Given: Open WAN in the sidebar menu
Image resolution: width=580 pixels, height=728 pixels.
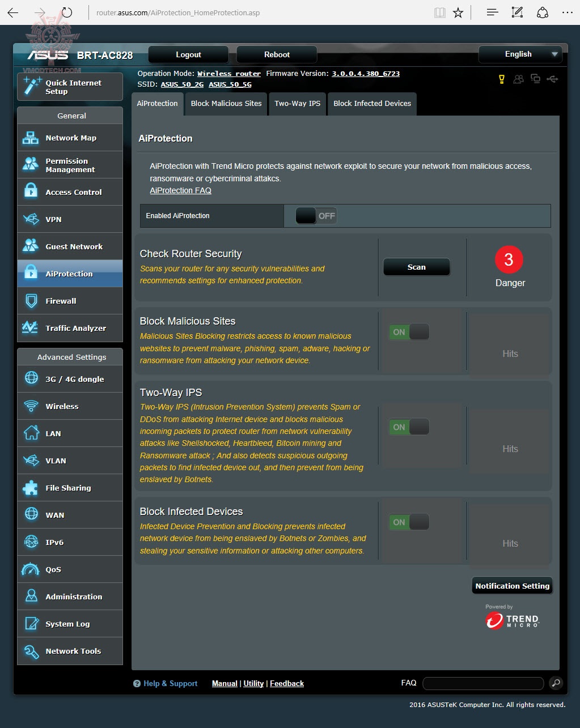Looking at the screenshot, I should coord(70,515).
